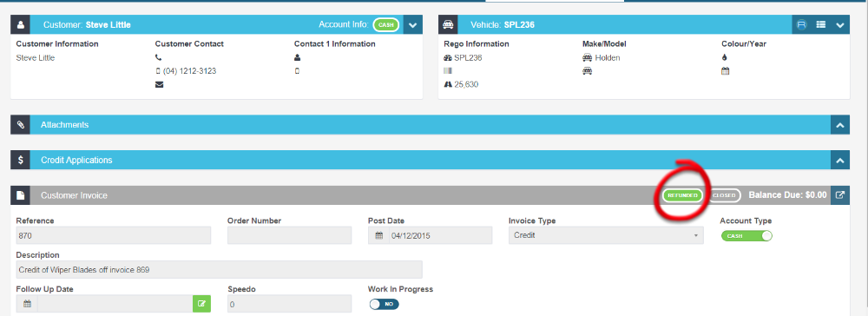
Task: Click the mobile icon under Contact 1 Information
Action: (297, 71)
